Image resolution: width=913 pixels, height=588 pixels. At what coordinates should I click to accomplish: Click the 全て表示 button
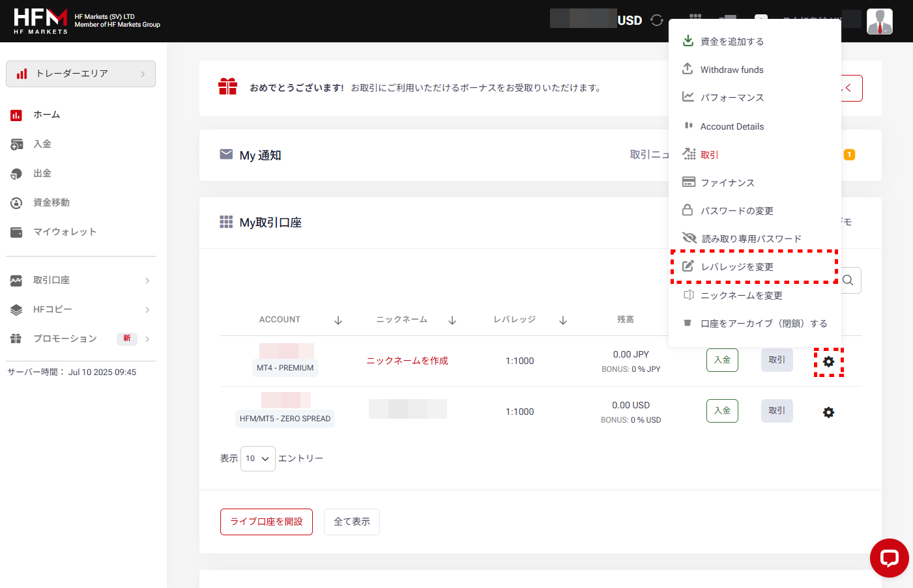tap(352, 522)
